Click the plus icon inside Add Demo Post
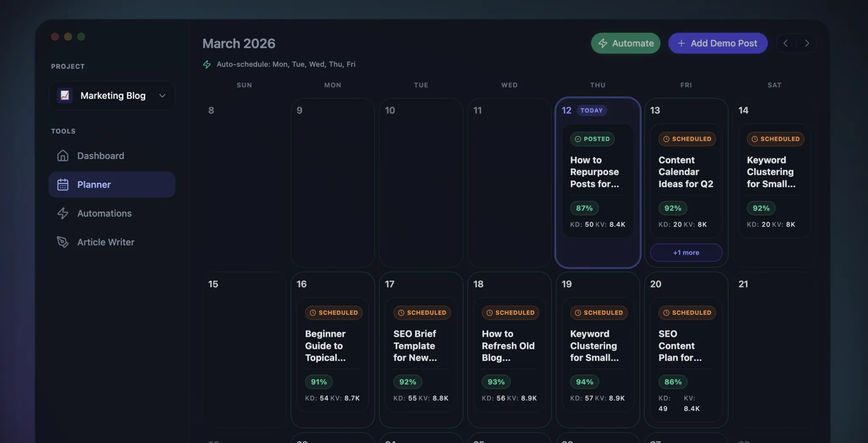Image resolution: width=868 pixels, height=443 pixels. tap(681, 43)
